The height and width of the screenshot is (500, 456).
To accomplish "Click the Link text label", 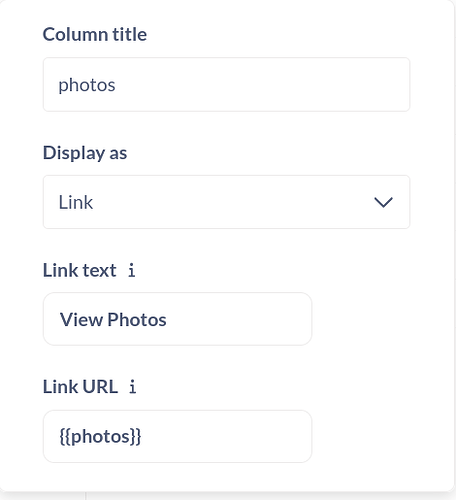I will pyautogui.click(x=80, y=270).
